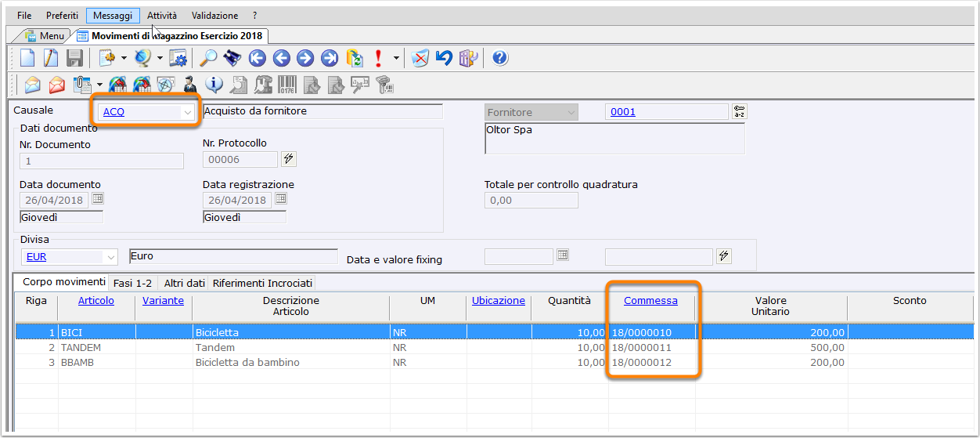This screenshot has width=980, height=438.
Task: Click the refresh documents icon
Action: 355,58
